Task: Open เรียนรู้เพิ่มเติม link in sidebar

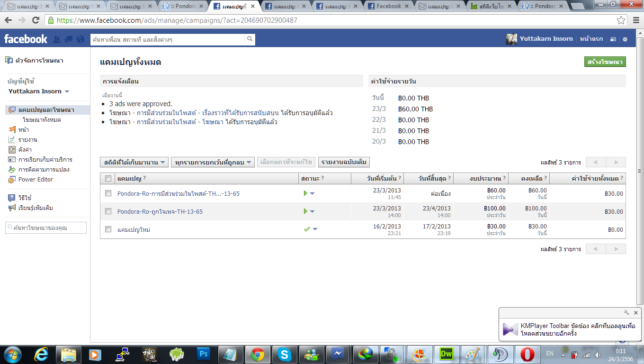Action: (36, 208)
